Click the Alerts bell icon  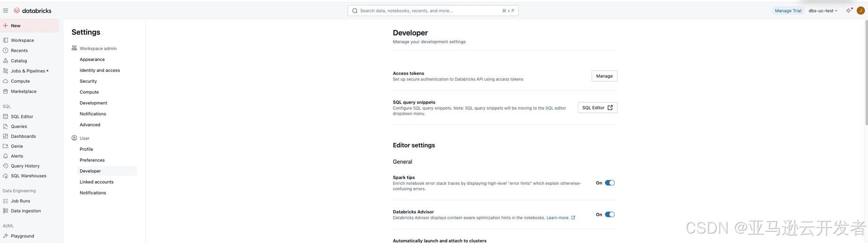(6, 156)
